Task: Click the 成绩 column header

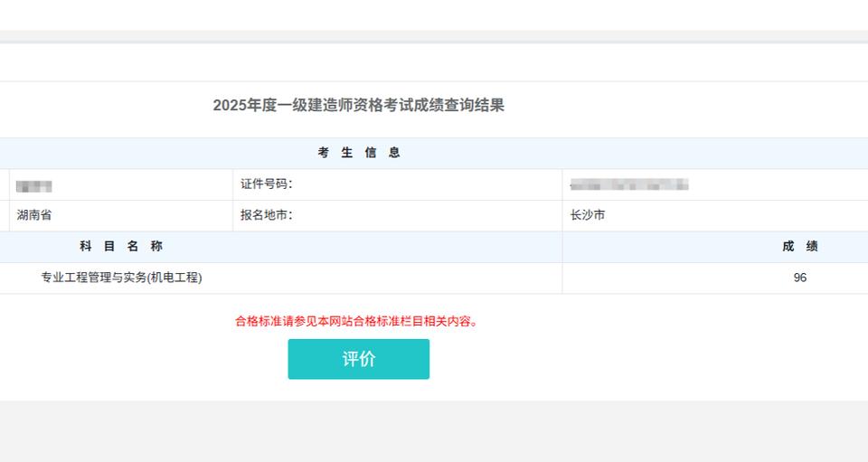Action: coord(800,247)
